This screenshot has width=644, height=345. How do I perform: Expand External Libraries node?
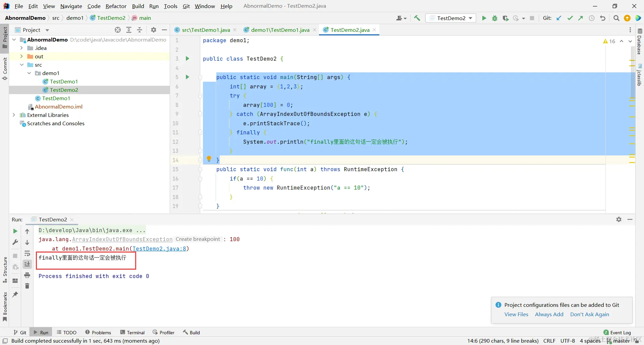coord(14,115)
